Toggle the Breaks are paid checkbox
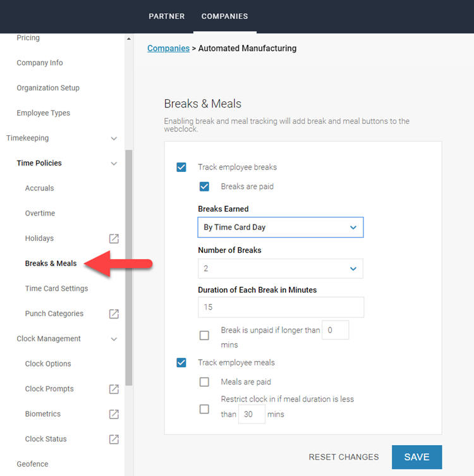 tap(204, 186)
